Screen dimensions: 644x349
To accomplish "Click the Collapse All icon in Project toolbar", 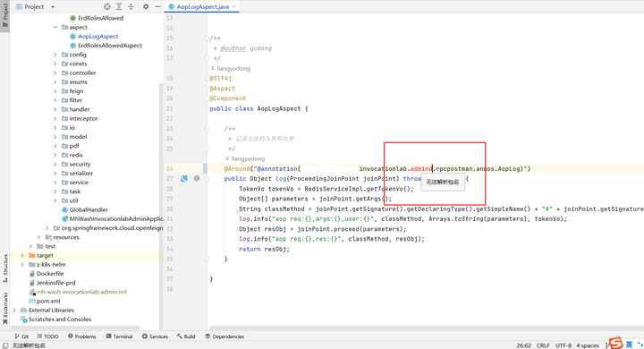I will pyautogui.click(x=131, y=6).
